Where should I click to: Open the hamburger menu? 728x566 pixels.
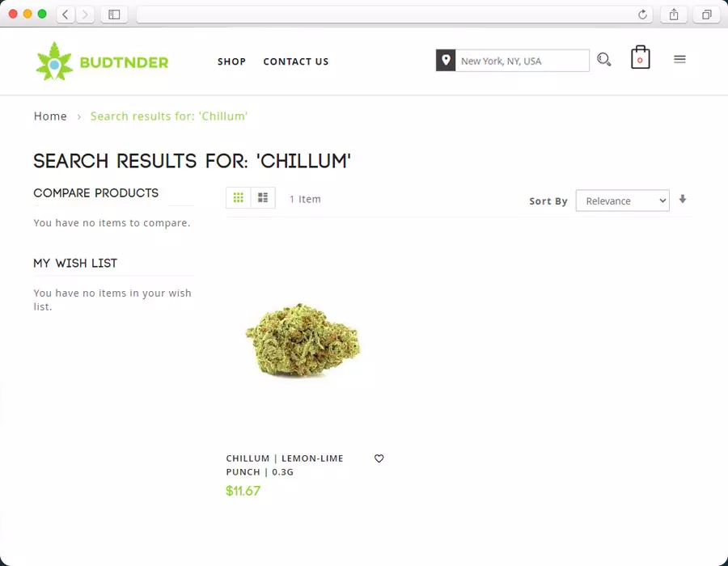tap(679, 59)
